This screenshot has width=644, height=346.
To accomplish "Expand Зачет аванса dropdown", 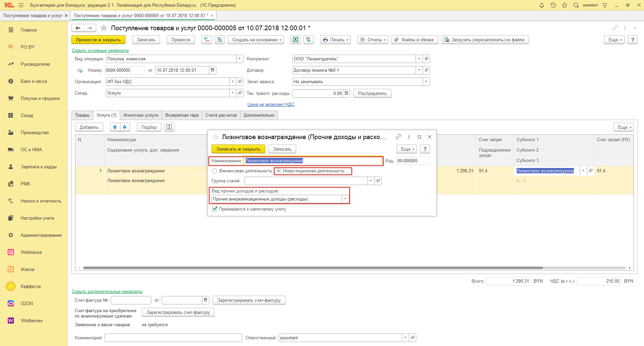I will [x=426, y=81].
